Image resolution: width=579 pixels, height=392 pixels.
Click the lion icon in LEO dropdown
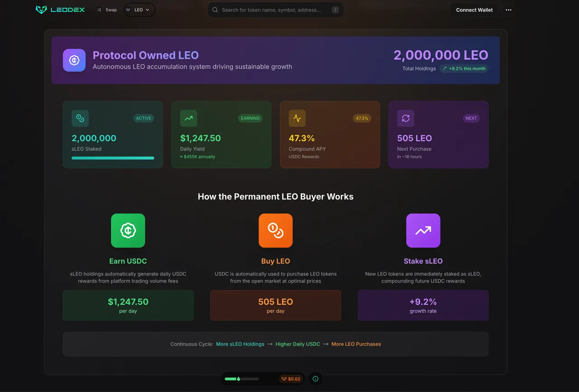pyautogui.click(x=128, y=10)
